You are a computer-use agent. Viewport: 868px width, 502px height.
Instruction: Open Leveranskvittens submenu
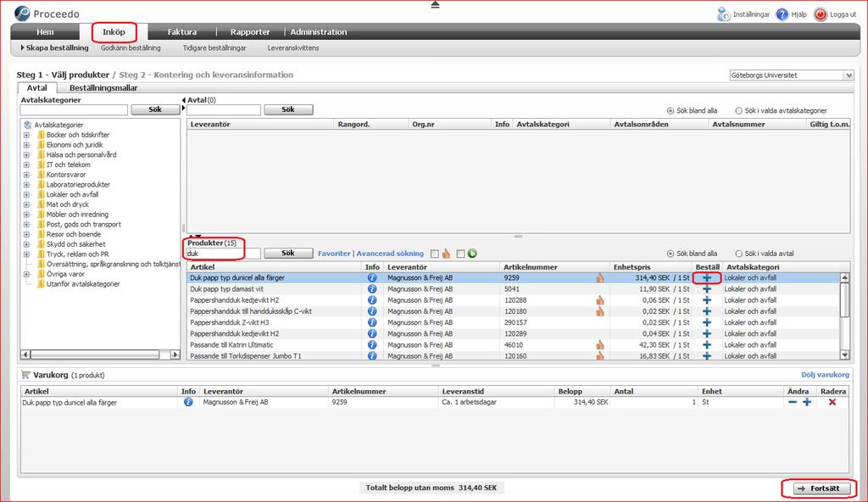[x=293, y=48]
